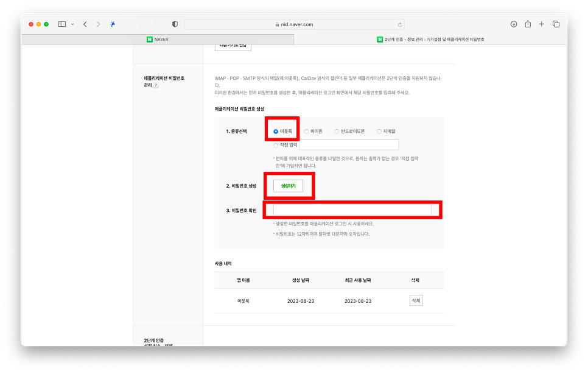Viewport: 588px width, 374px height.
Task: Switch to the NAVER tab
Action: [158, 40]
